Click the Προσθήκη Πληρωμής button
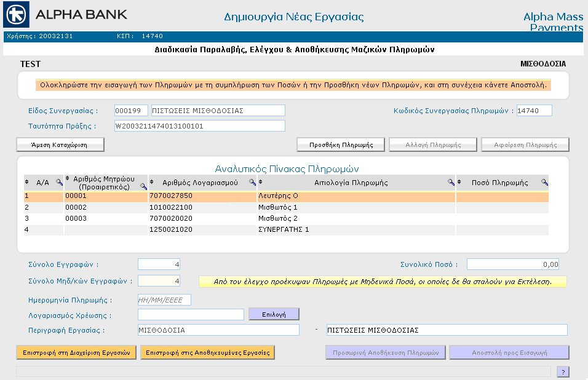The width and height of the screenshot is (588, 380). [341, 144]
